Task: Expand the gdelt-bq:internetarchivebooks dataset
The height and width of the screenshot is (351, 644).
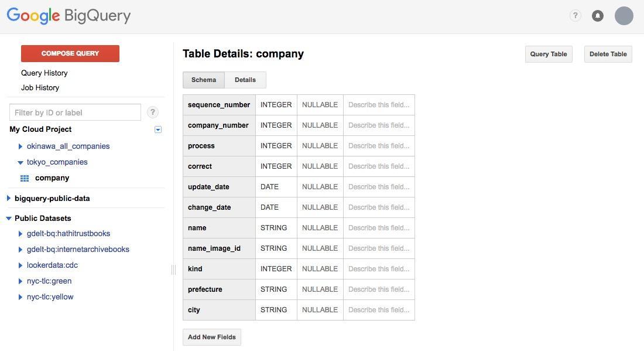Action: click(20, 250)
